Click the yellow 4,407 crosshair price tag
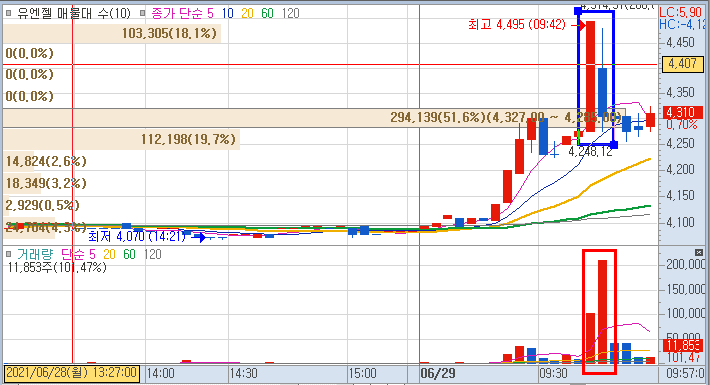The image size is (710, 385). coord(682,64)
